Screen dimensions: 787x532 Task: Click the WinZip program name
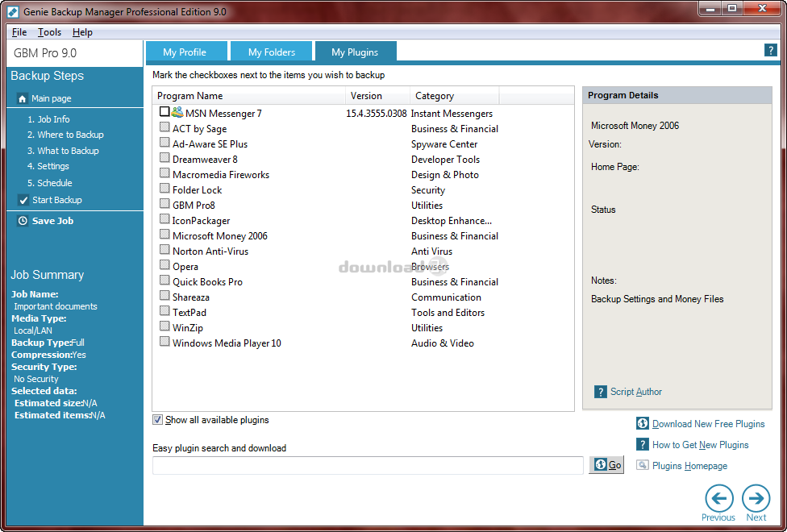[188, 328]
